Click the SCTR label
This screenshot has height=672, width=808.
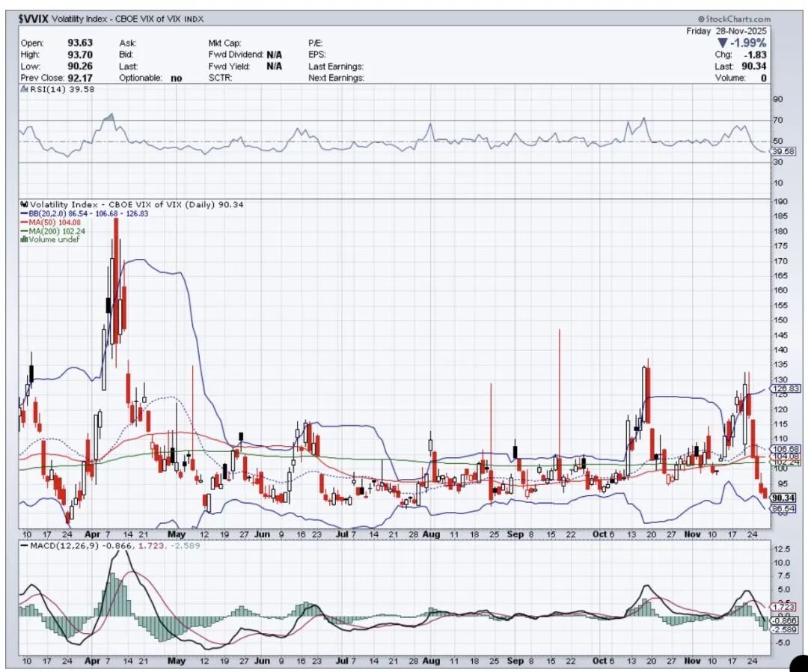pyautogui.click(x=220, y=78)
